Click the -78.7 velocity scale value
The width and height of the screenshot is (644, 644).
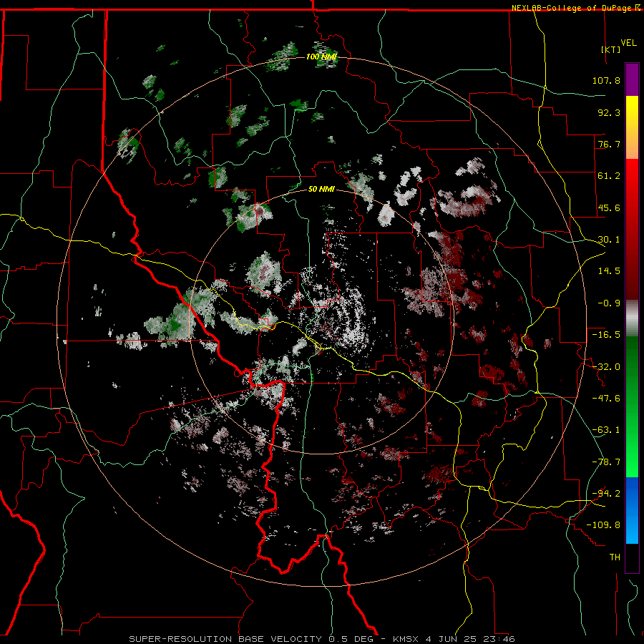pos(606,462)
